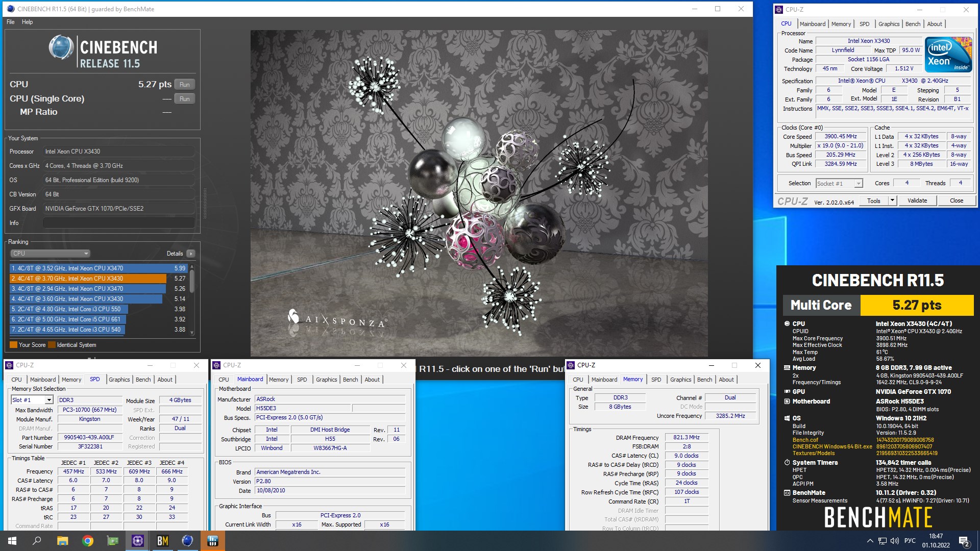Click System Timers stopwatch icon
980x551 pixels.
coord(787,463)
